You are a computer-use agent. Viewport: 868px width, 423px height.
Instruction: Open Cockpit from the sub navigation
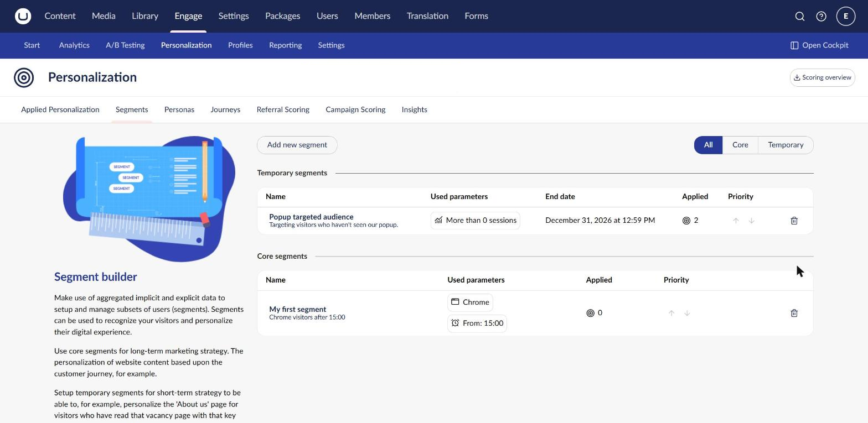click(x=819, y=45)
